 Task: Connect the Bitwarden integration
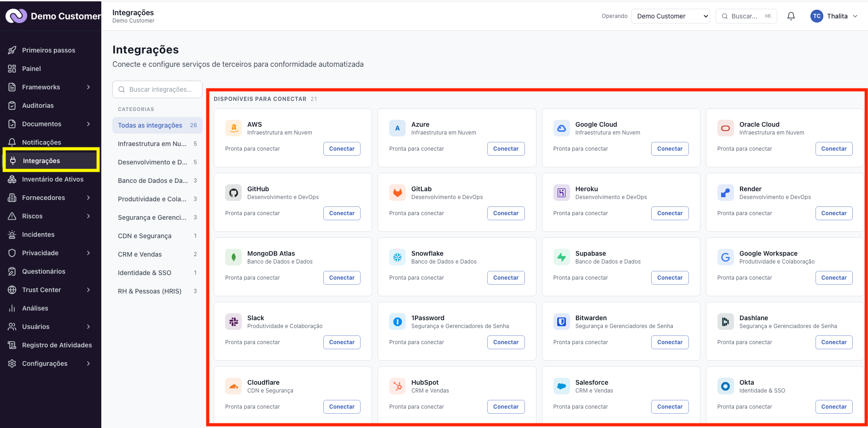point(670,342)
